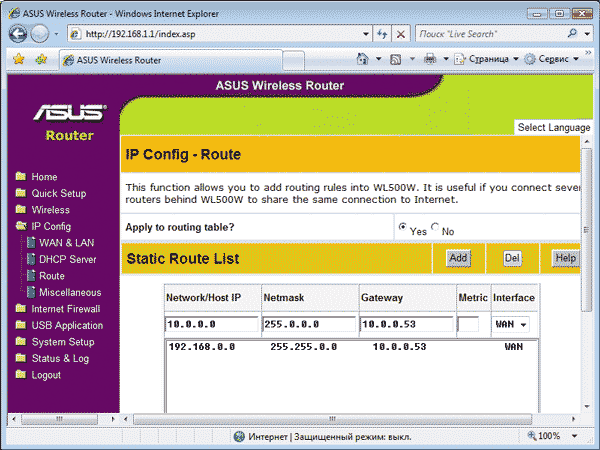The image size is (600, 450).
Task: Click the USB Application folder icon
Action: coord(21,325)
